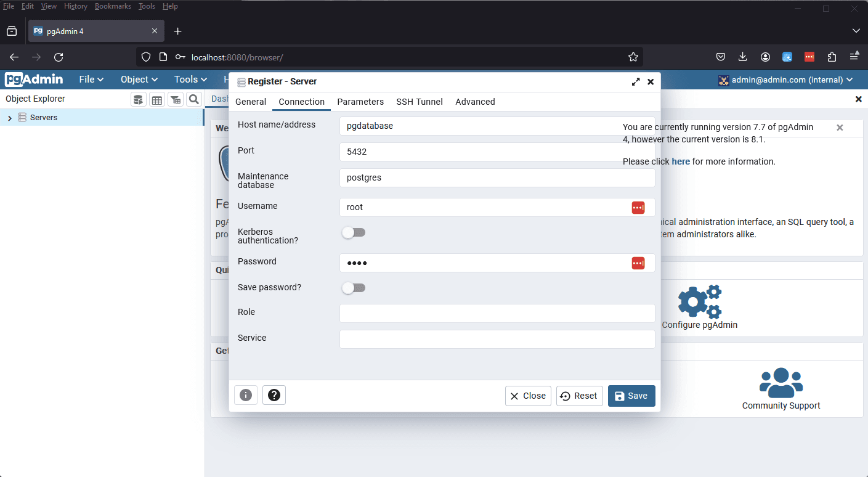The height and width of the screenshot is (477, 868).
Task: Switch to the Advanced tab
Action: coord(475,102)
